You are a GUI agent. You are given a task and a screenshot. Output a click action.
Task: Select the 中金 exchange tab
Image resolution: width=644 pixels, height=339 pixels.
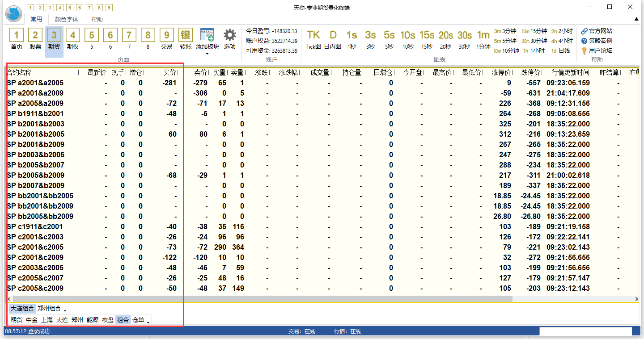(x=32, y=320)
